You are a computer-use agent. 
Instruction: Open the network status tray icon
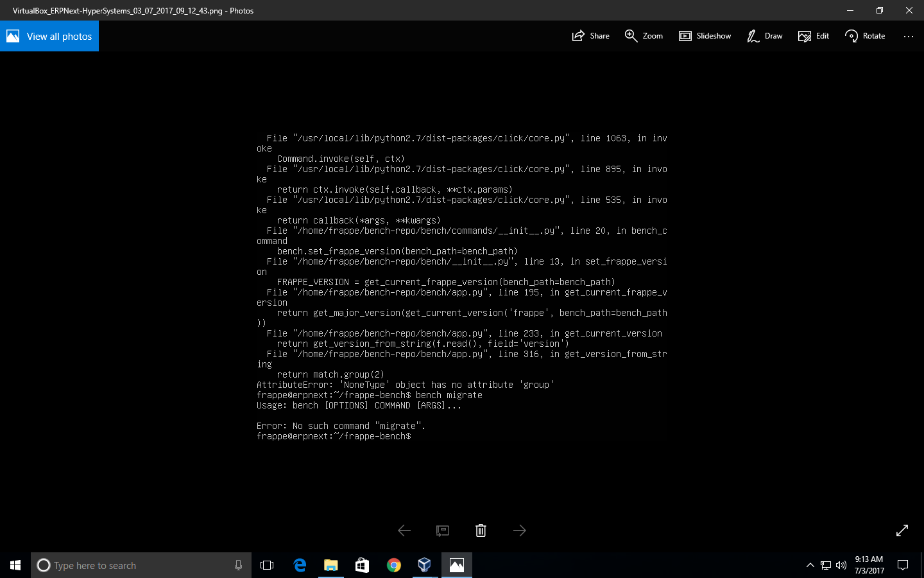pos(826,565)
